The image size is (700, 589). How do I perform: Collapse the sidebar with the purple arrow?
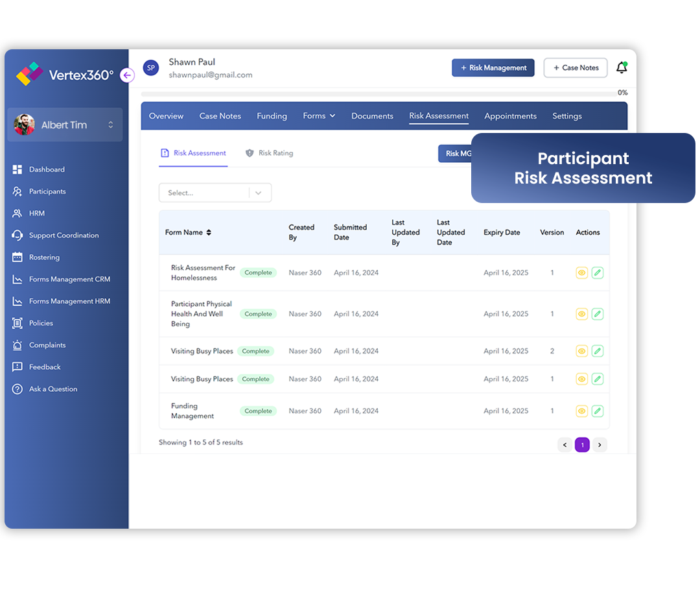[x=127, y=75]
